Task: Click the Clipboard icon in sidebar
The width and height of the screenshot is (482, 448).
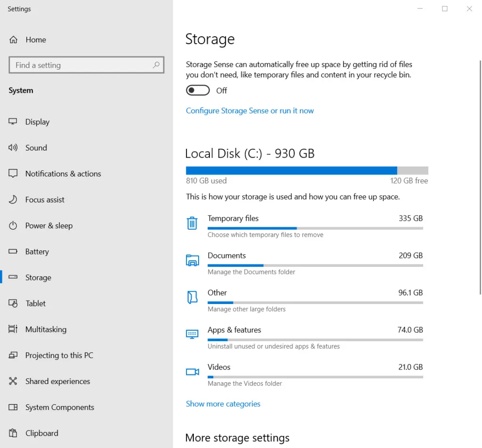Action: click(13, 433)
